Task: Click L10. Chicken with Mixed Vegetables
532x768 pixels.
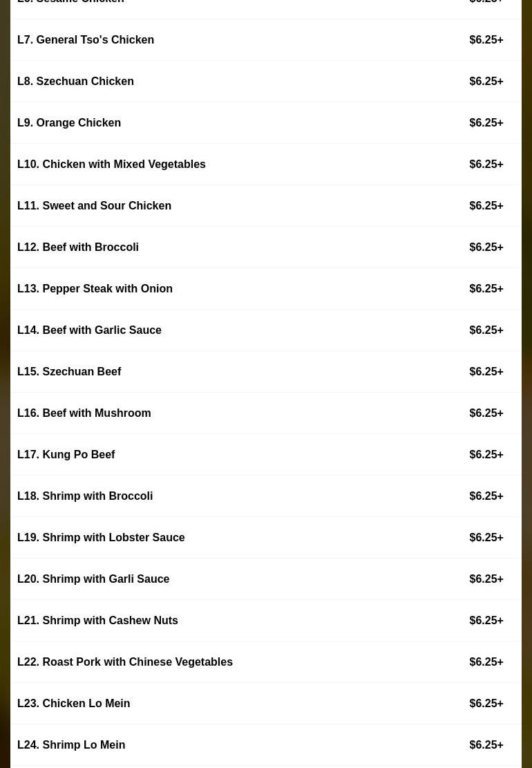Action: tap(111, 165)
